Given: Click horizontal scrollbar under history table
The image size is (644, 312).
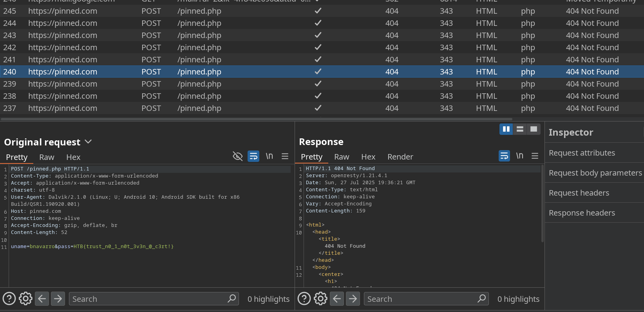Looking at the screenshot, I should (x=257, y=119).
